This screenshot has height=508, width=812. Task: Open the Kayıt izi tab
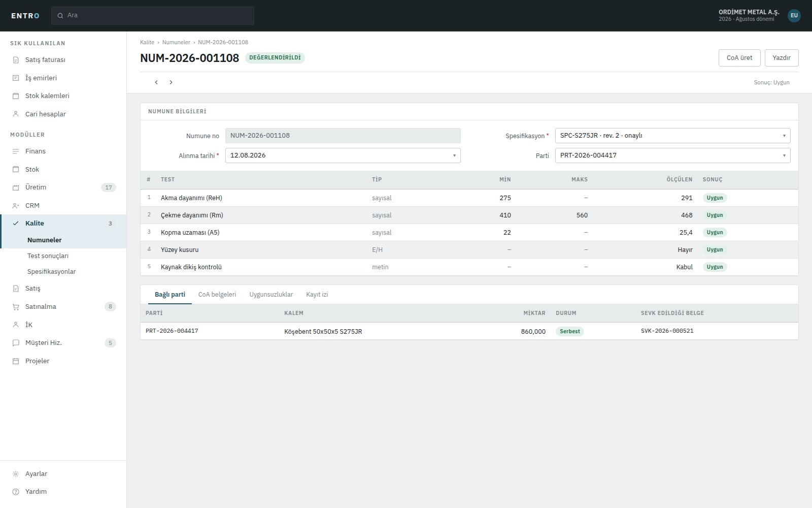pos(317,295)
